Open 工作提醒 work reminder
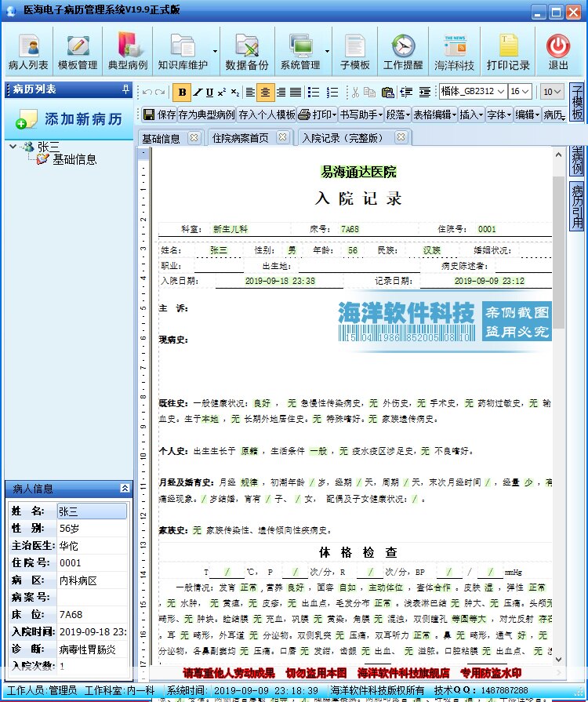Viewport: 588px width, 702px height. [403, 52]
